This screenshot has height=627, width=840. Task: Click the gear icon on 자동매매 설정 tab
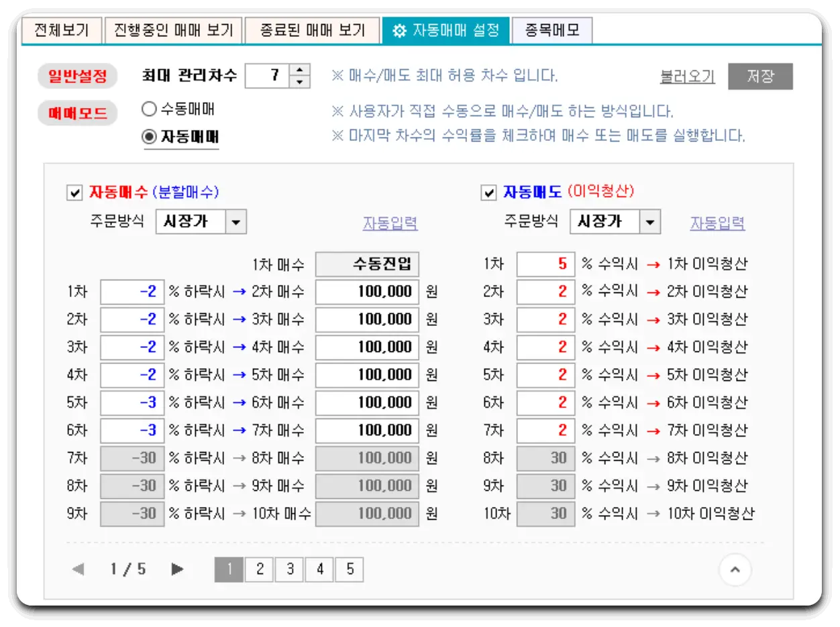coord(399,30)
